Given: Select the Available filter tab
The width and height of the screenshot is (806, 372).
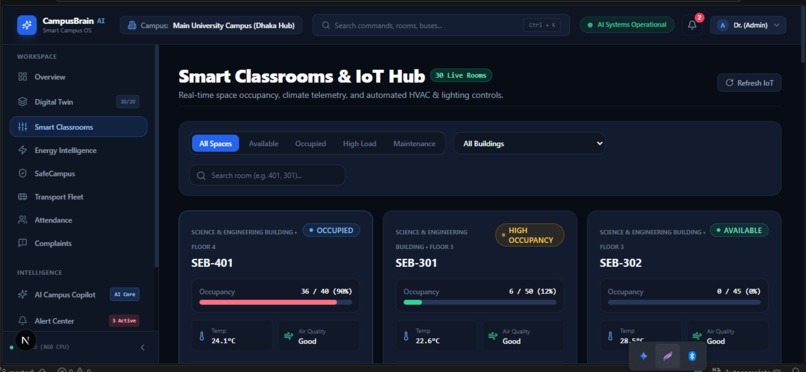Looking at the screenshot, I should [263, 144].
